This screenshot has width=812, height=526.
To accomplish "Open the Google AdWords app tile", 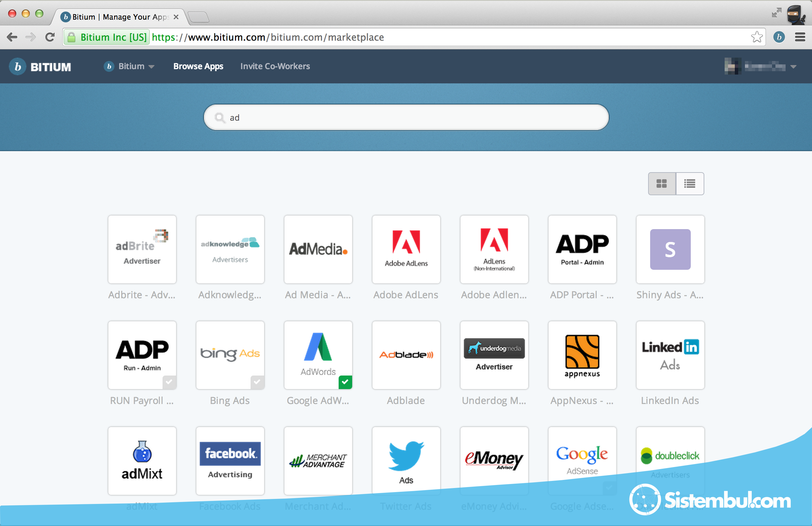I will click(318, 355).
